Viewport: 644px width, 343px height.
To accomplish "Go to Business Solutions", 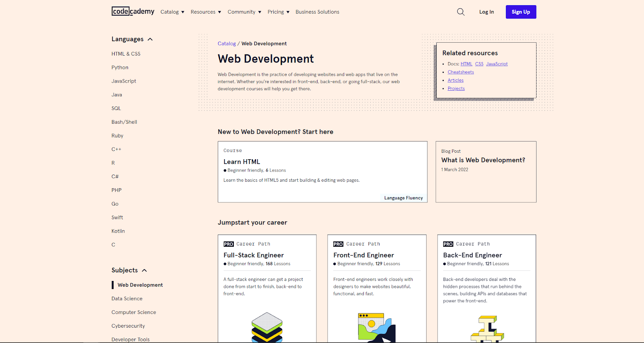I will tap(317, 12).
